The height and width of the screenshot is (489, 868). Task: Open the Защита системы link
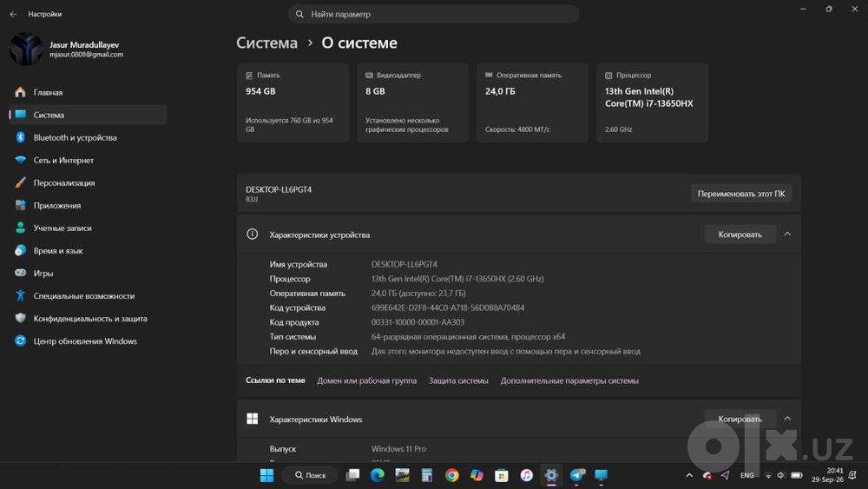coord(458,380)
